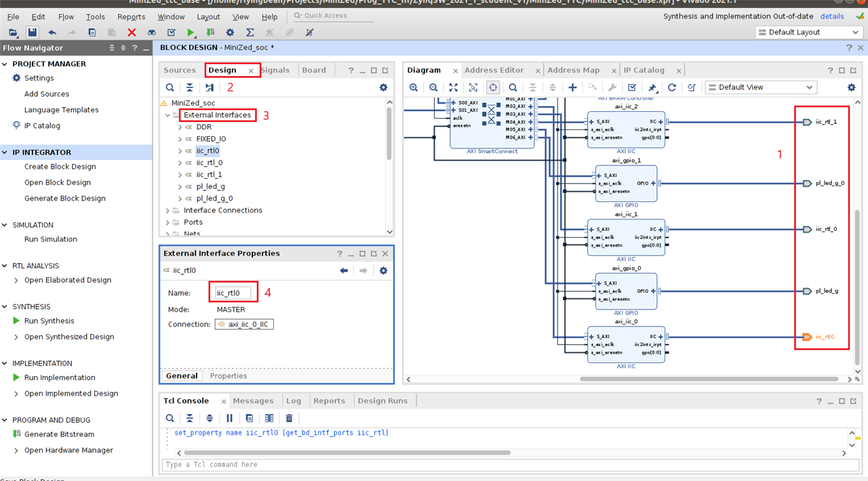
Task: Switch to Properties tab in properties panel
Action: [x=229, y=376]
